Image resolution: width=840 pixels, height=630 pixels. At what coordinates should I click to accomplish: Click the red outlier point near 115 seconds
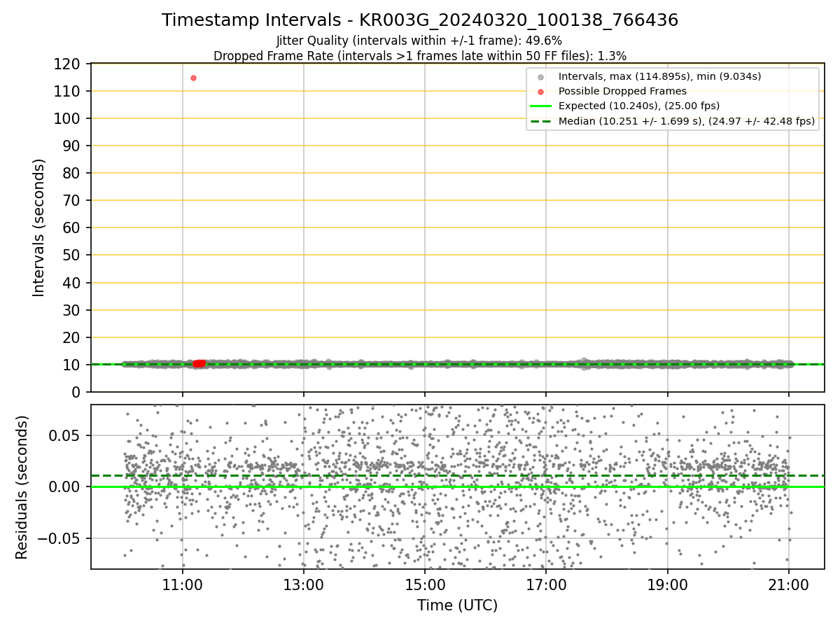[193, 78]
